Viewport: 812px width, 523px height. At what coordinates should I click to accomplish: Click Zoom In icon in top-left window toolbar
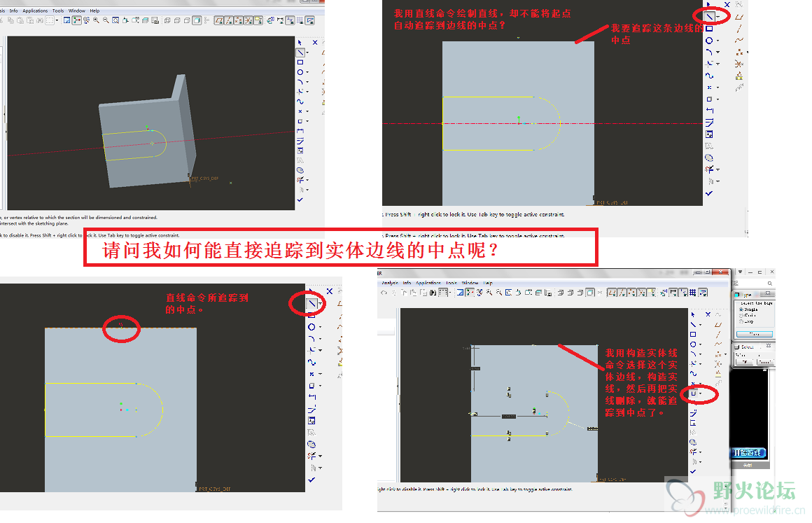(96, 20)
